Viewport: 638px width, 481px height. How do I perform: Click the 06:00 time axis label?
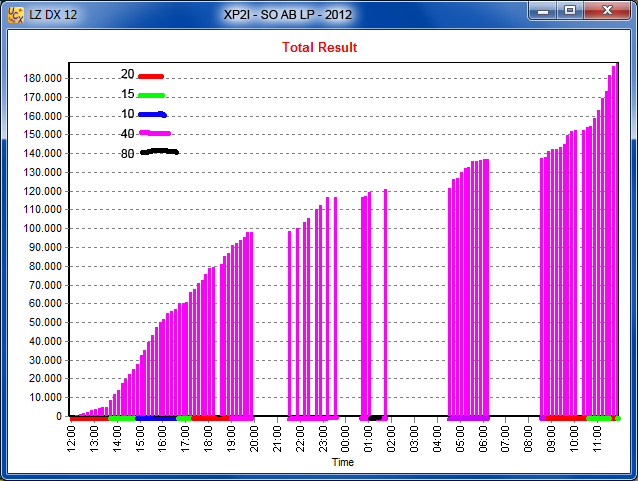(482, 437)
